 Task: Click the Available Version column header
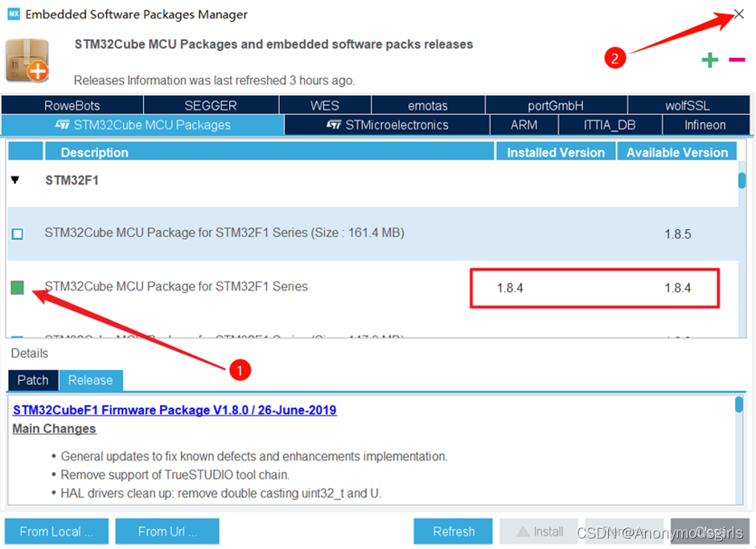tap(677, 152)
